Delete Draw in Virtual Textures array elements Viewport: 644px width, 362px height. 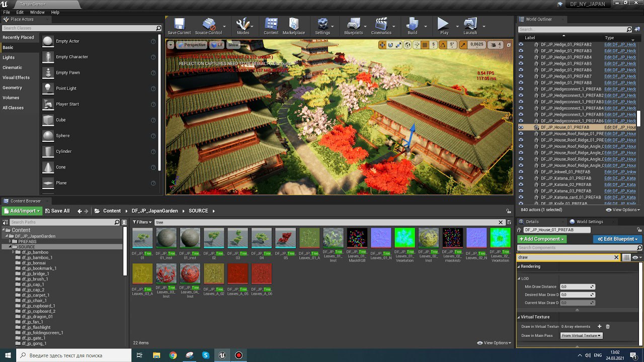coord(607,327)
